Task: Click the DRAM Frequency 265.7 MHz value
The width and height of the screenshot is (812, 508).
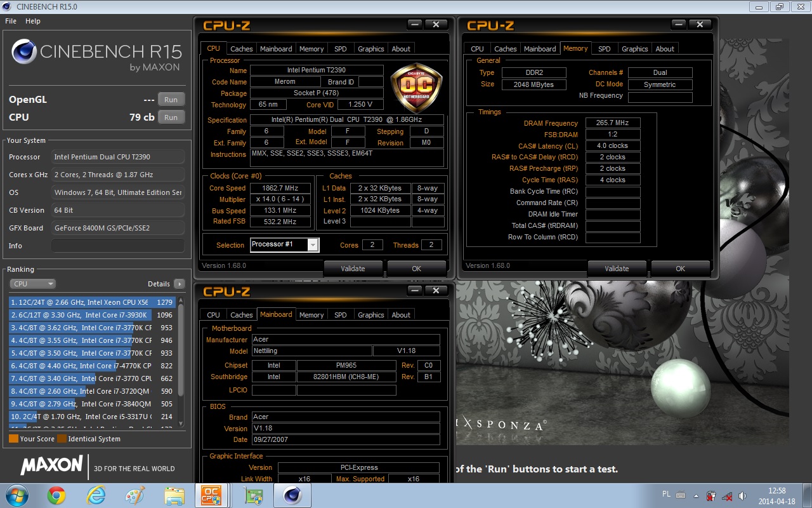Action: click(x=613, y=123)
